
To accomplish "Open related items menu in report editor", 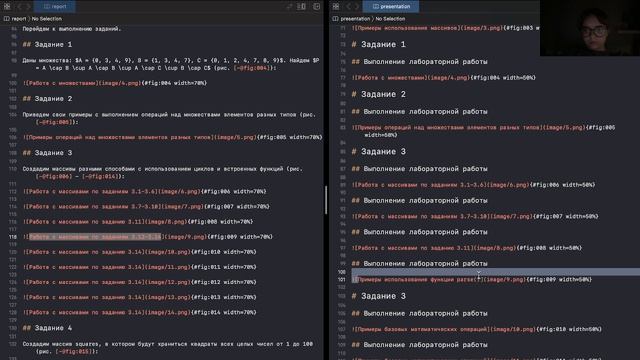I will point(7,6).
